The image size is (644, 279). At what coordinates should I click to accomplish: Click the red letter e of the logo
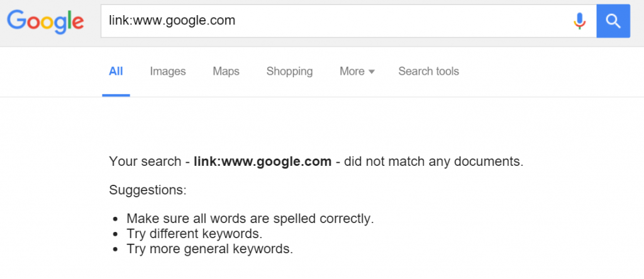pyautogui.click(x=77, y=23)
